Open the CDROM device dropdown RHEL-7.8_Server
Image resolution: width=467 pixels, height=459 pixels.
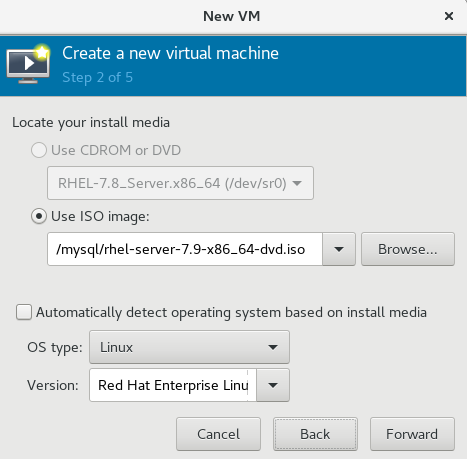click(180, 183)
